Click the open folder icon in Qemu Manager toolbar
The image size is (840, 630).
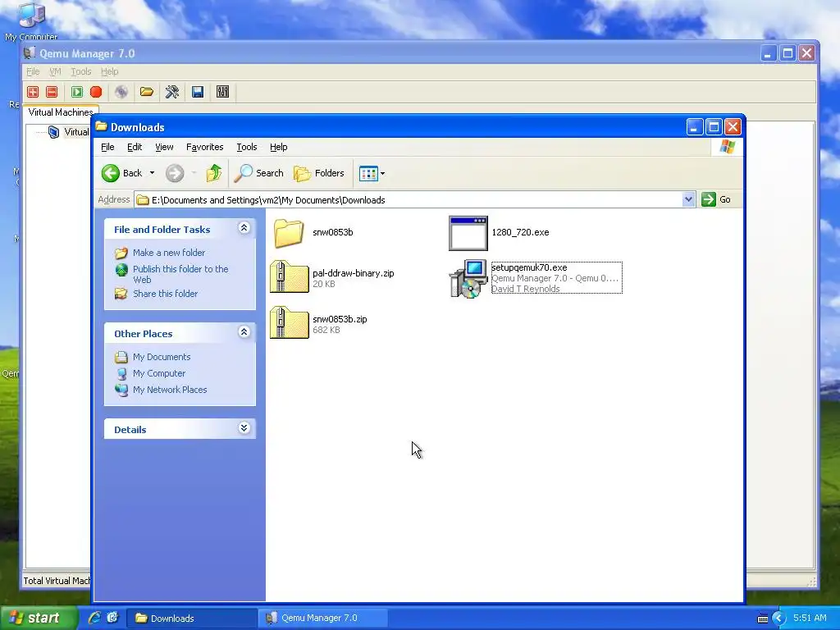(x=146, y=92)
